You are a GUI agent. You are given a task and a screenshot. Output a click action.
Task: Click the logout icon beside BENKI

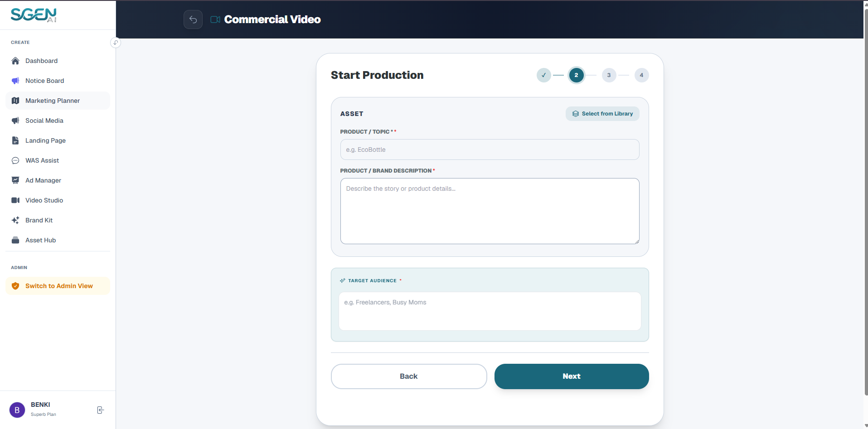101,410
